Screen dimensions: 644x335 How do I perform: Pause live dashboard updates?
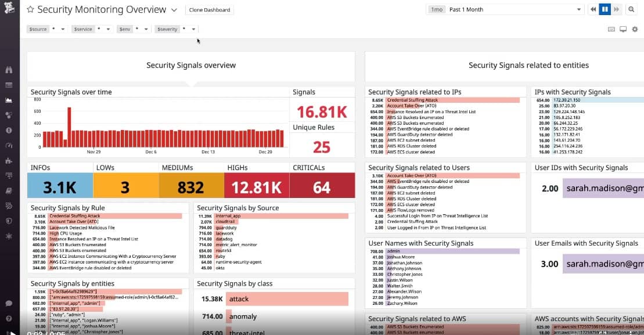pyautogui.click(x=605, y=9)
